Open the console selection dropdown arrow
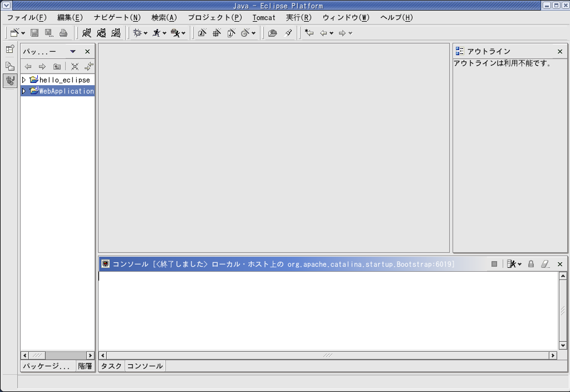This screenshot has width=570, height=392. point(519,264)
